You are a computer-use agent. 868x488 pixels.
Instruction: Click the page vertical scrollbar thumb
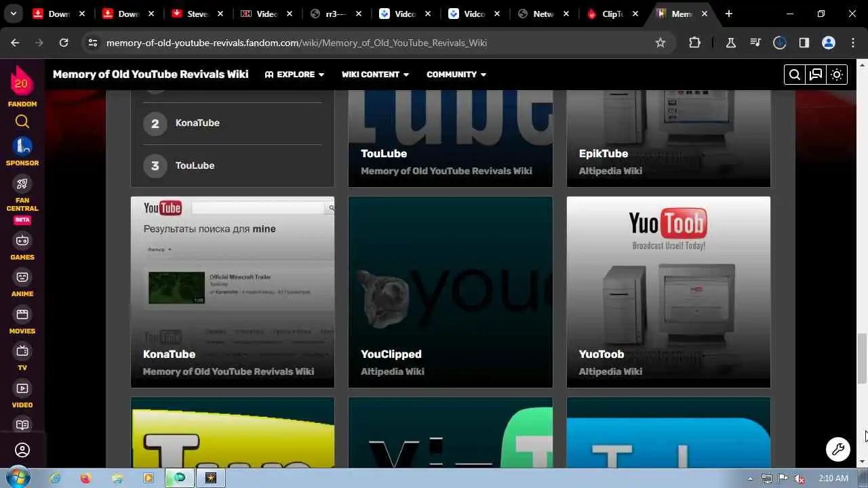[862, 358]
